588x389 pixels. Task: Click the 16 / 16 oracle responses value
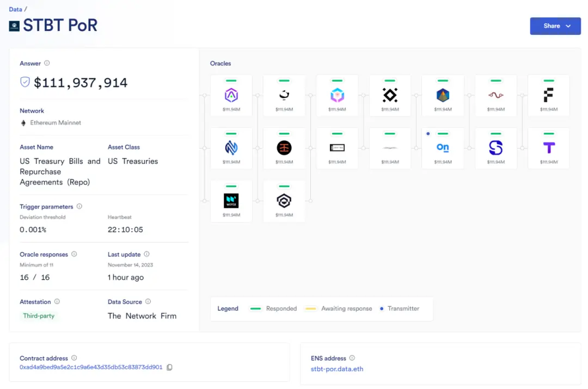34,277
